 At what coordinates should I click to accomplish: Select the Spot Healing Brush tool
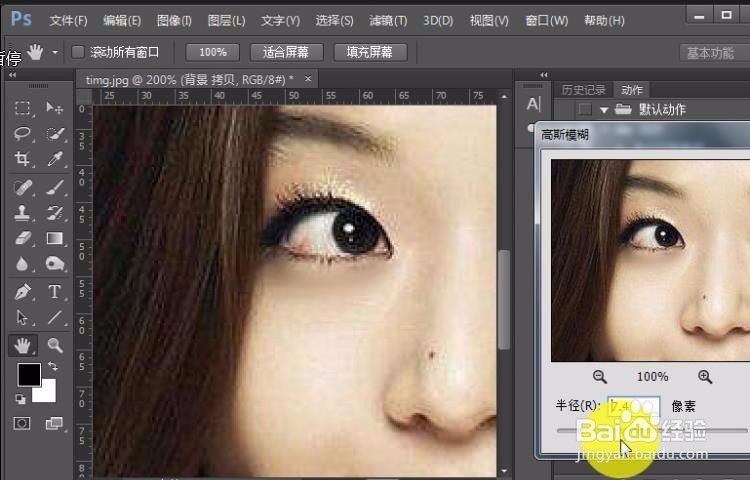click(x=22, y=187)
